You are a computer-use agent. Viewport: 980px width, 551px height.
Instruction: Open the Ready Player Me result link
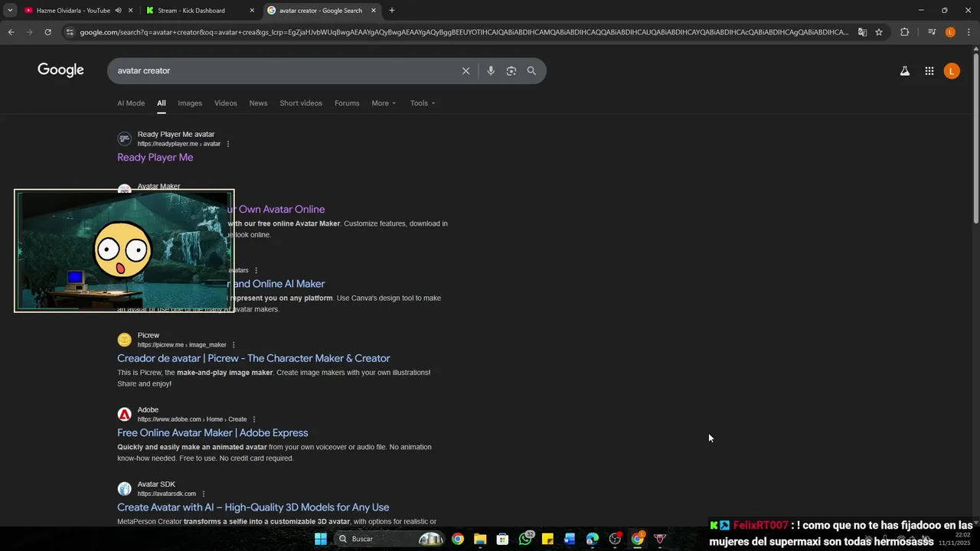155,157
